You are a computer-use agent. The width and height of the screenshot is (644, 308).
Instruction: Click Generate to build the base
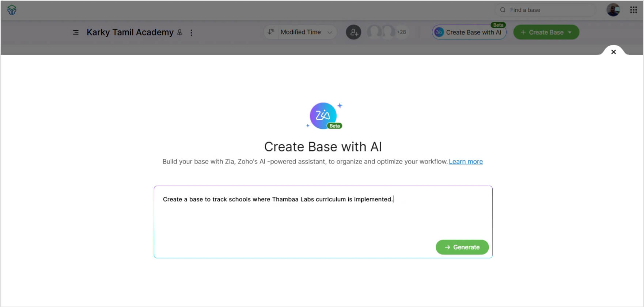click(462, 247)
